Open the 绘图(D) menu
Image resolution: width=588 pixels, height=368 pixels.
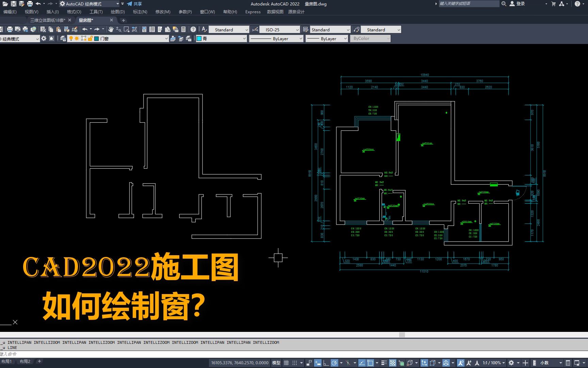(x=118, y=12)
